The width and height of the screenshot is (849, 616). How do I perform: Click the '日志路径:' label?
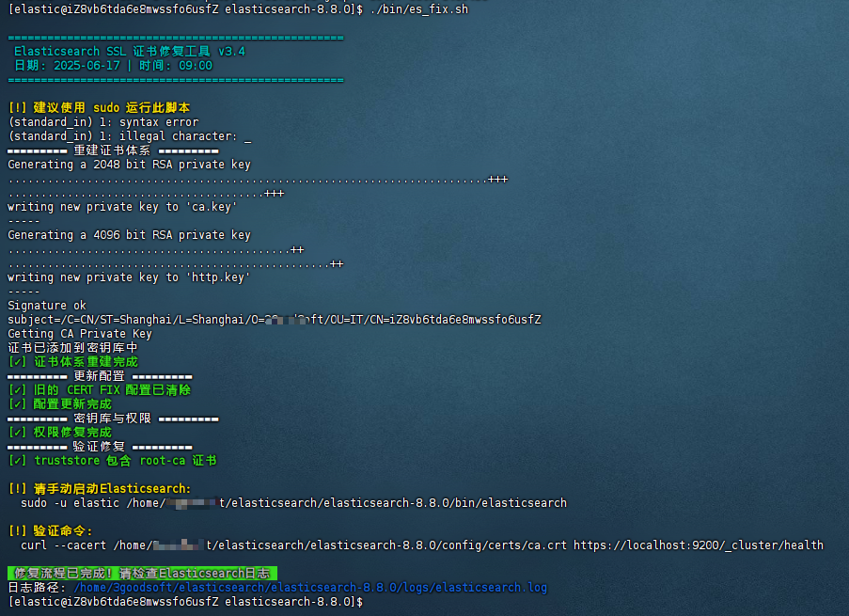pyautogui.click(x=37, y=587)
